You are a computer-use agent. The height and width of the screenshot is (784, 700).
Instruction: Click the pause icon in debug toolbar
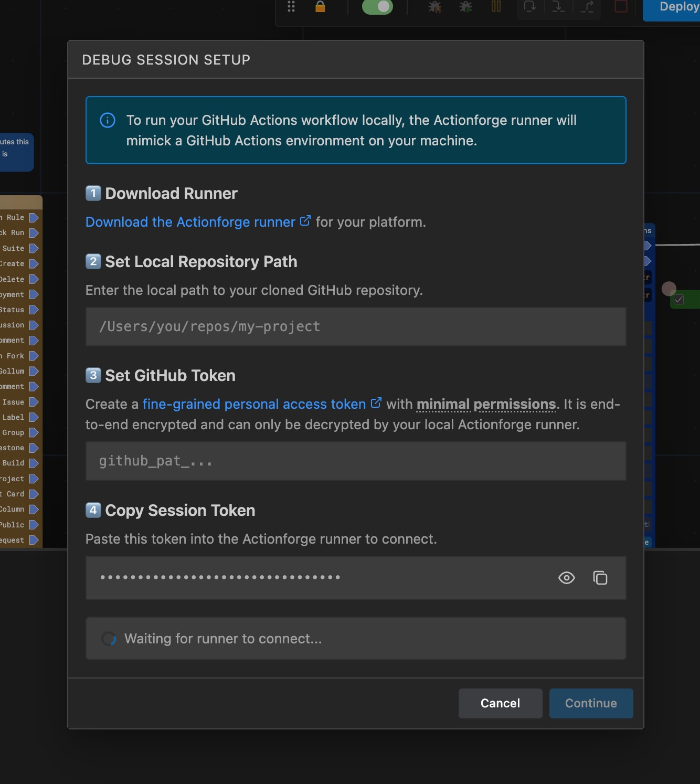496,7
